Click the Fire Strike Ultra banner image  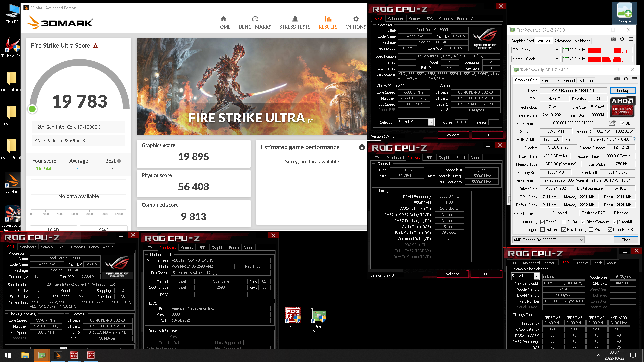tap(252, 86)
